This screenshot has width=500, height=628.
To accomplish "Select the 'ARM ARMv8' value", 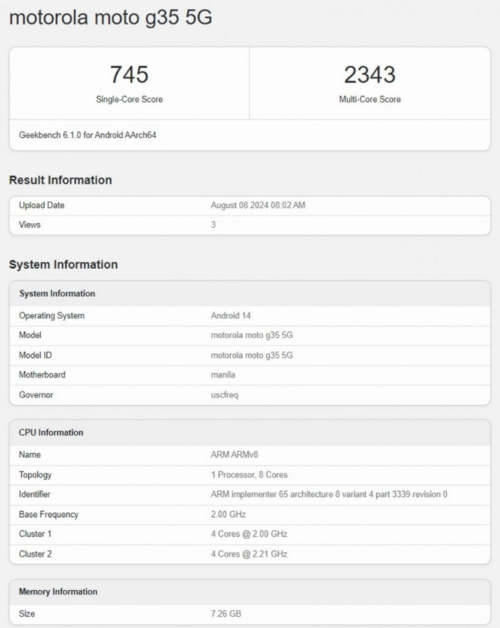I will coord(234,455).
